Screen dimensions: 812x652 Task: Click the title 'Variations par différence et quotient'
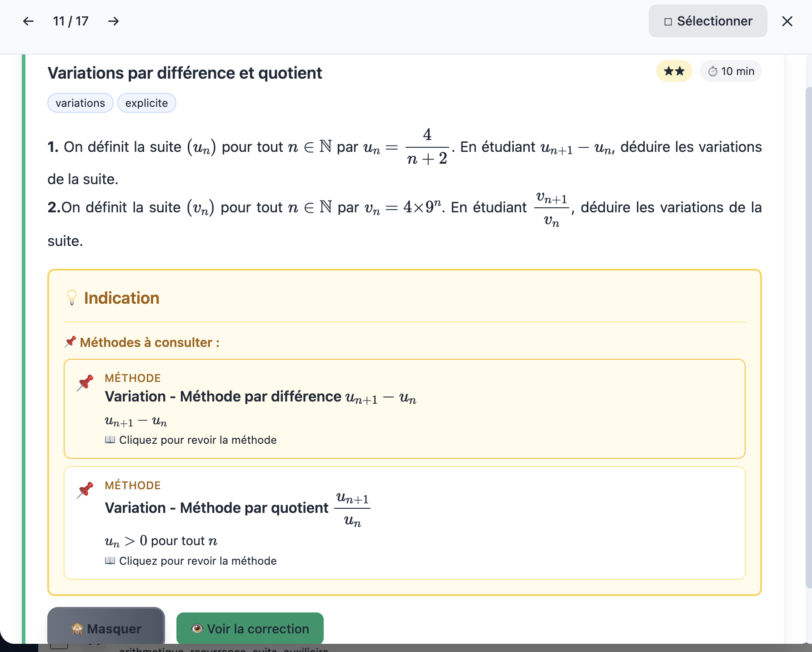[x=185, y=73]
